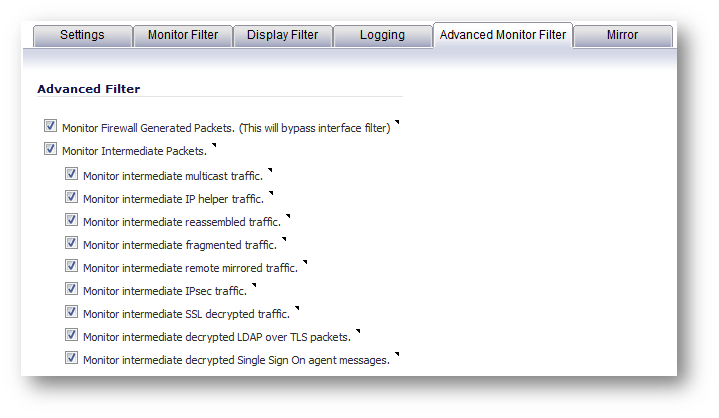719x418 pixels.
Task: Go to the Logging tab
Action: click(x=382, y=35)
